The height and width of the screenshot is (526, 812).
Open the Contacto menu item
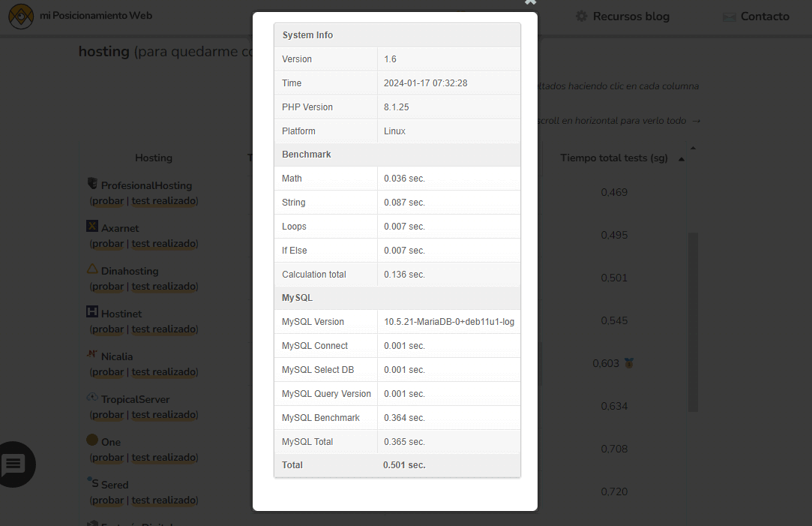coord(765,17)
